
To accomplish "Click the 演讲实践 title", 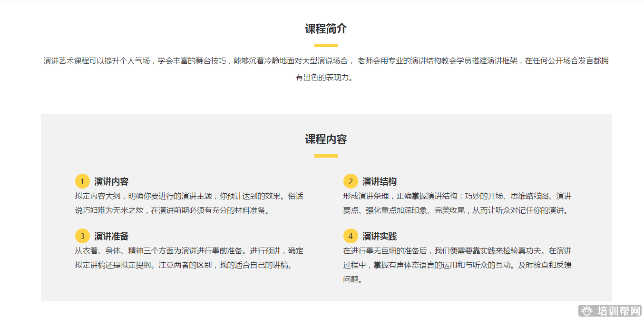I will (380, 236).
